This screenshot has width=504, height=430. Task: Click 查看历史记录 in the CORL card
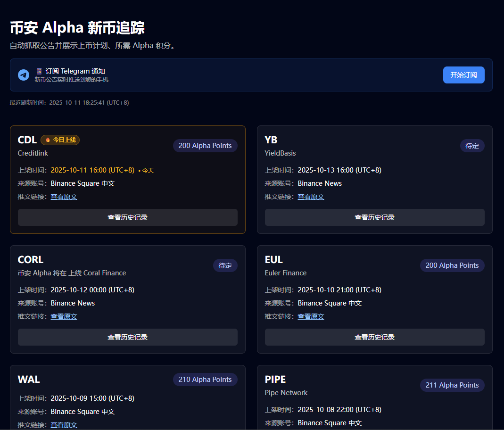tap(127, 337)
